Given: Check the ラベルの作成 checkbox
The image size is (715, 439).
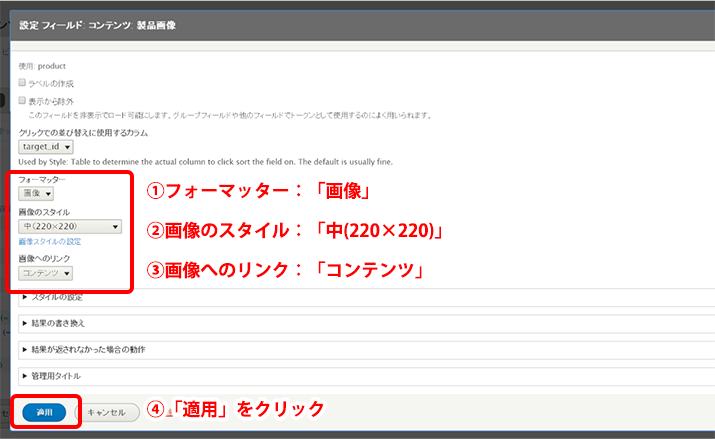Looking at the screenshot, I should (22, 83).
